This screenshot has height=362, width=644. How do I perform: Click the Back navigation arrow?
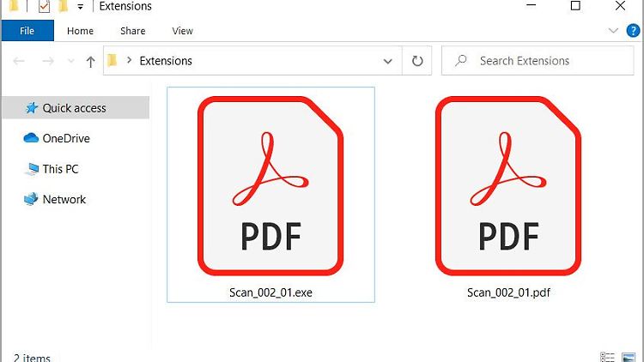pos(19,62)
